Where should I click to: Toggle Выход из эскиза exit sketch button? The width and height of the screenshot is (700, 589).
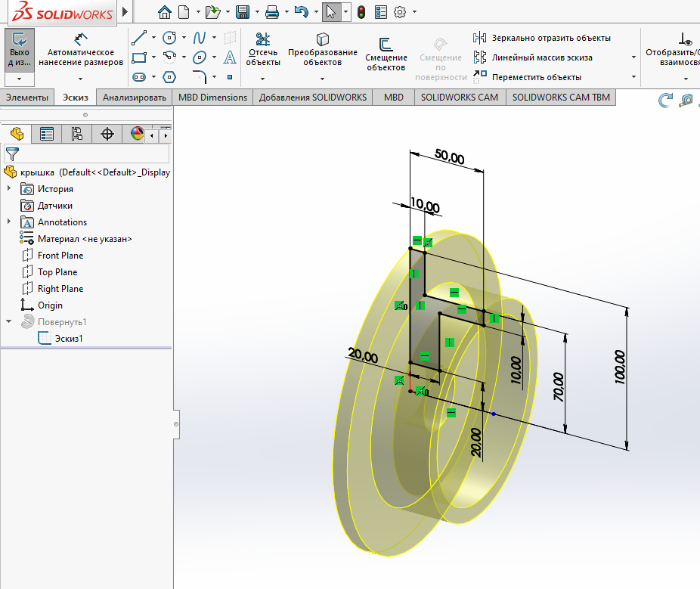pyautogui.click(x=19, y=49)
